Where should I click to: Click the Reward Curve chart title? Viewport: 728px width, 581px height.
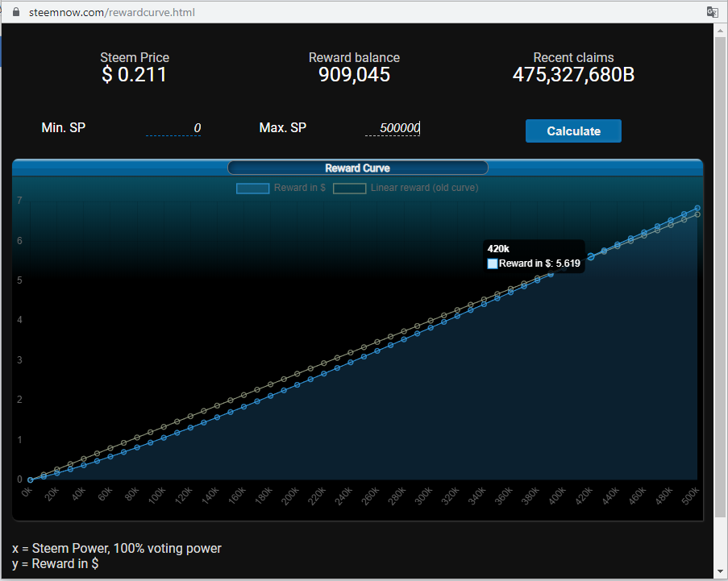click(x=357, y=168)
